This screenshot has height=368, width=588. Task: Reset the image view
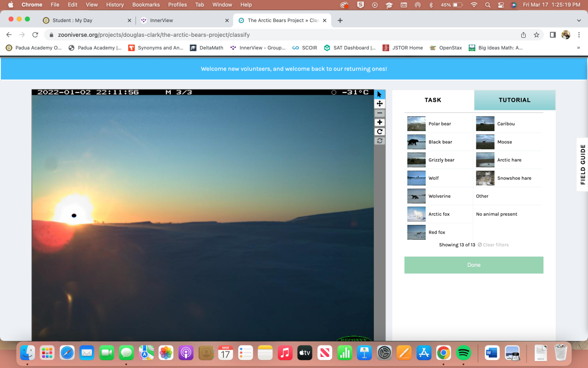pos(379,141)
